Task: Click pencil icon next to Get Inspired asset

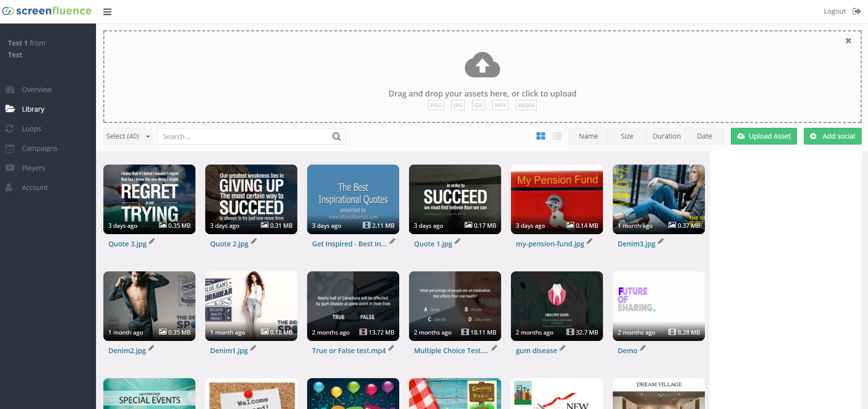Action: (x=392, y=241)
